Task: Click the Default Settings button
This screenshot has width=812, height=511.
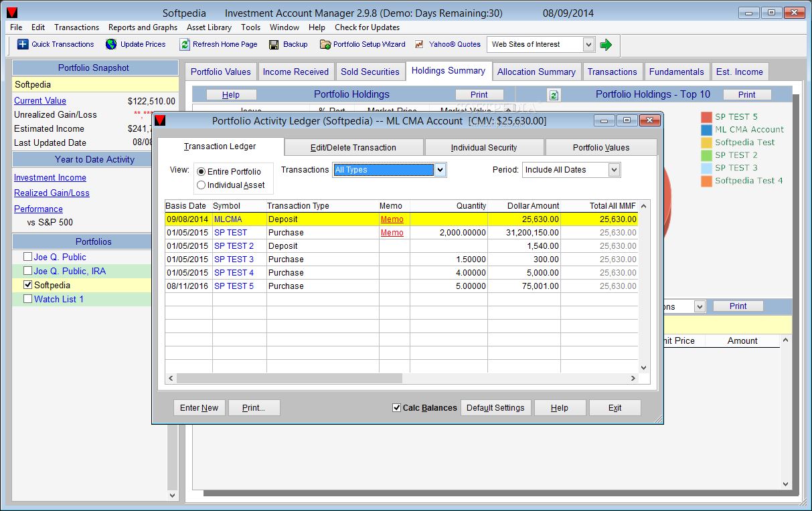Action: click(x=495, y=408)
